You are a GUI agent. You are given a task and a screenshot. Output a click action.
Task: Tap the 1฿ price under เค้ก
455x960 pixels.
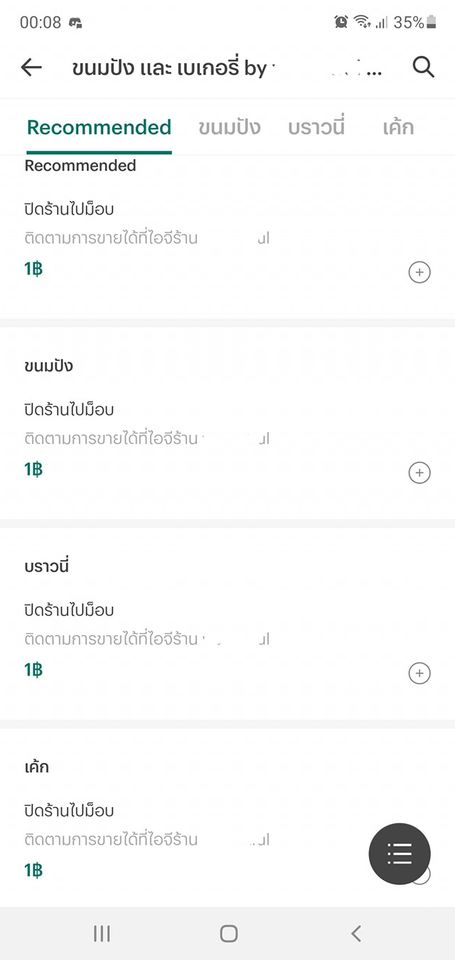[x=34, y=871]
